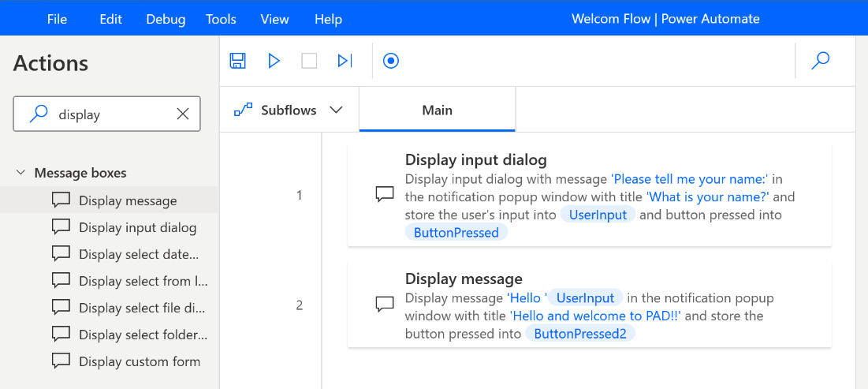Click the speech bubble icon in step 1
Viewport: 868px width, 389px height.
[x=385, y=194]
